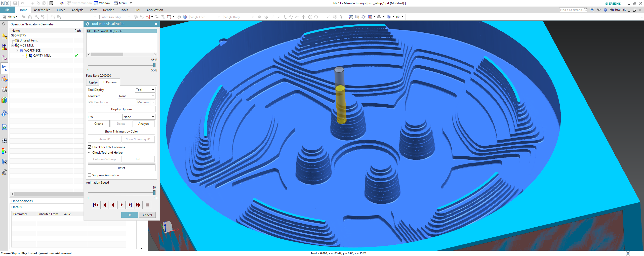This screenshot has height=256, width=644.
Task: Open the Tool Display dropdown
Action: 145,90
